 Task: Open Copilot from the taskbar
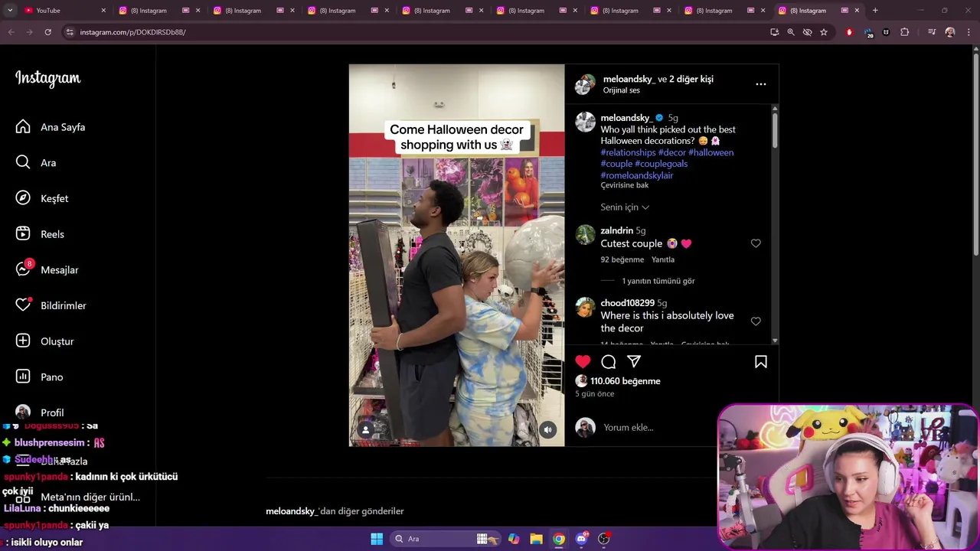click(x=514, y=539)
